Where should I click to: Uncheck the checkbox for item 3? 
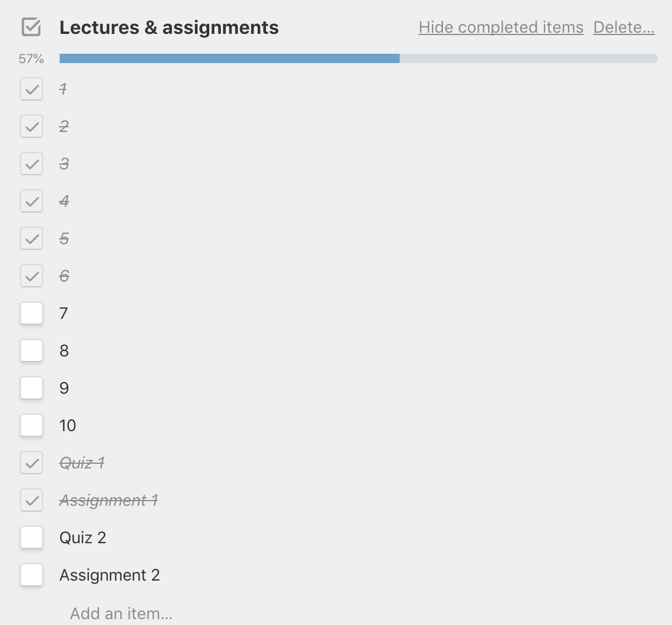pyautogui.click(x=32, y=164)
